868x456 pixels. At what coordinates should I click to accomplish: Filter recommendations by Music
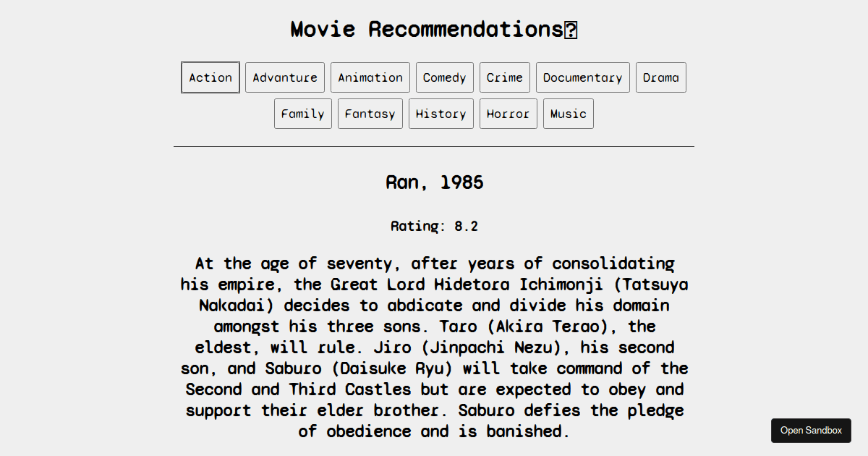pos(568,113)
